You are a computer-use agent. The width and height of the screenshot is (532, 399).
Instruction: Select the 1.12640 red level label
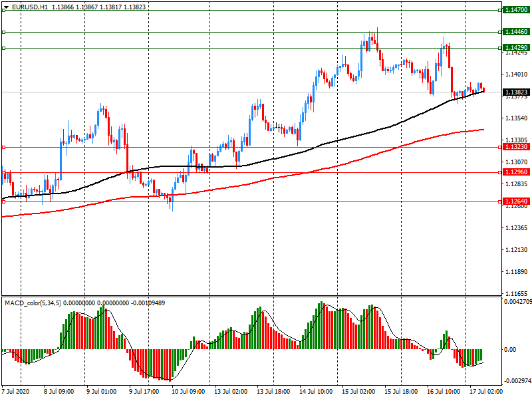point(516,201)
